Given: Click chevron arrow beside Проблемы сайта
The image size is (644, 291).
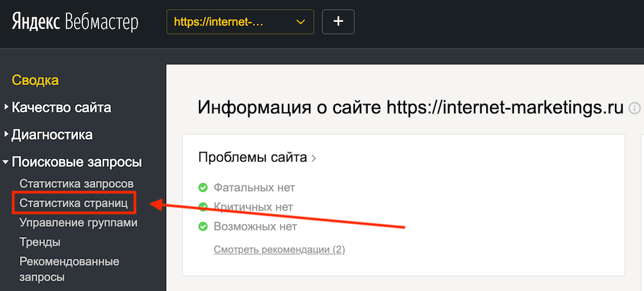Looking at the screenshot, I should pos(314,158).
